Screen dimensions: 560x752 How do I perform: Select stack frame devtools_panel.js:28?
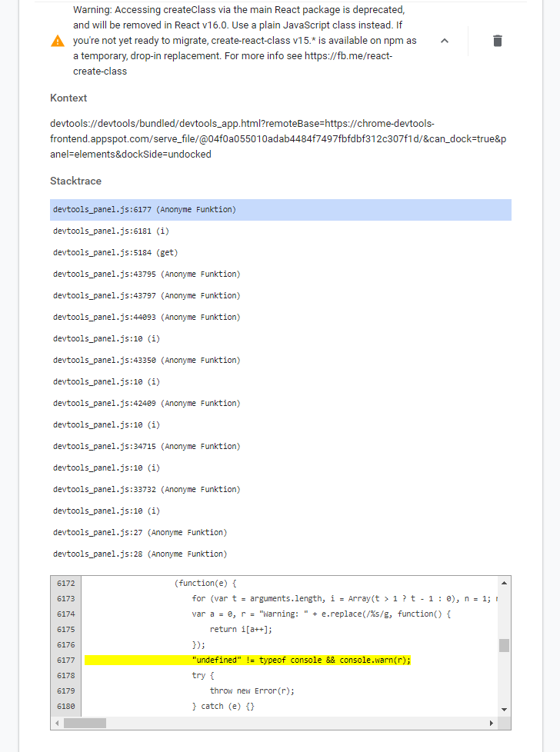point(139,554)
